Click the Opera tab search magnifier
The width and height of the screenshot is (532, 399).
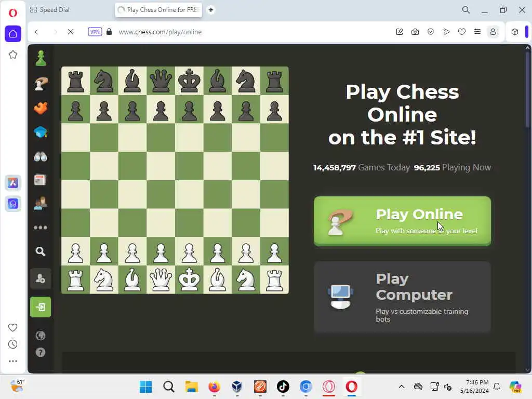pyautogui.click(x=466, y=10)
